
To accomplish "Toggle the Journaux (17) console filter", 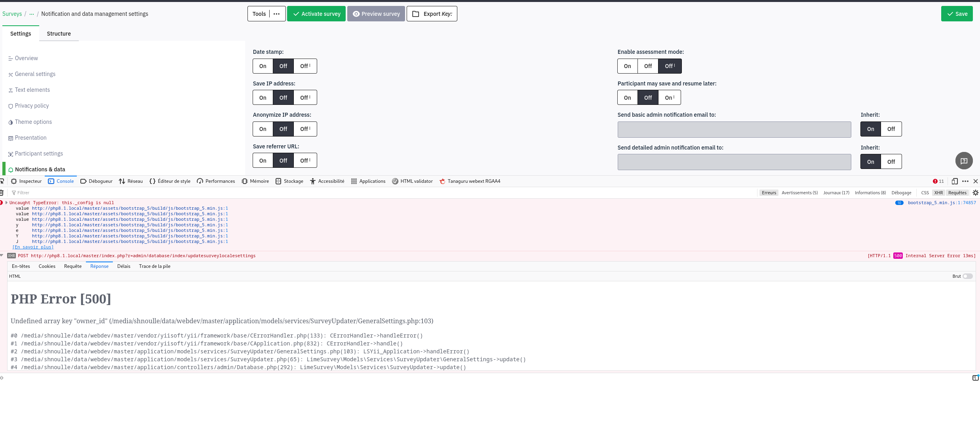I will [x=836, y=193].
